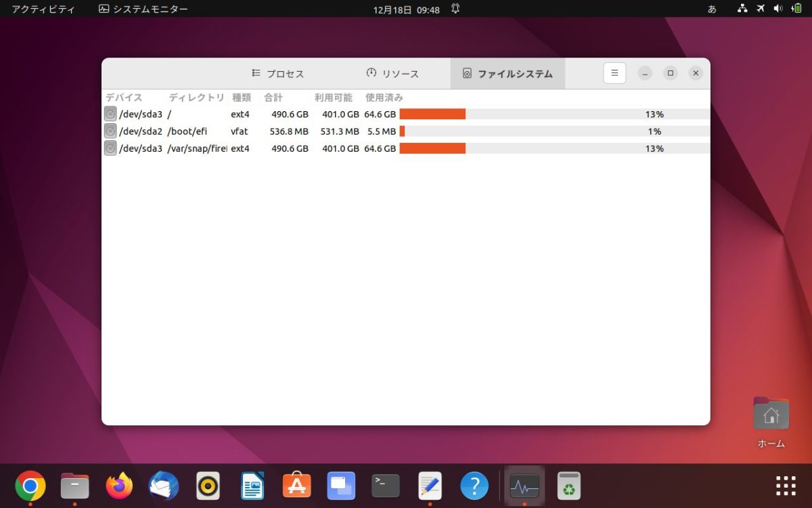The width and height of the screenshot is (812, 508).
Task: Click the 5.5 MB used value
Action: (382, 131)
